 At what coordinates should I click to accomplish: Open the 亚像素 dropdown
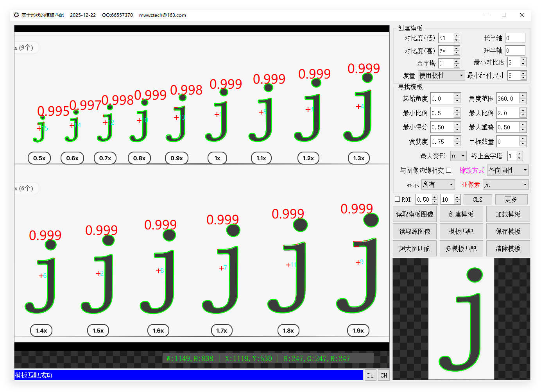[x=505, y=184]
